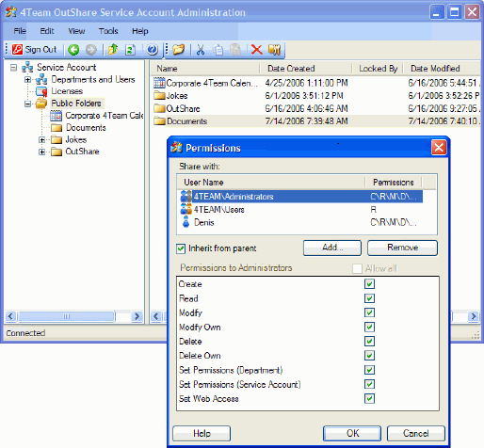Open the Edit menu

click(47, 31)
